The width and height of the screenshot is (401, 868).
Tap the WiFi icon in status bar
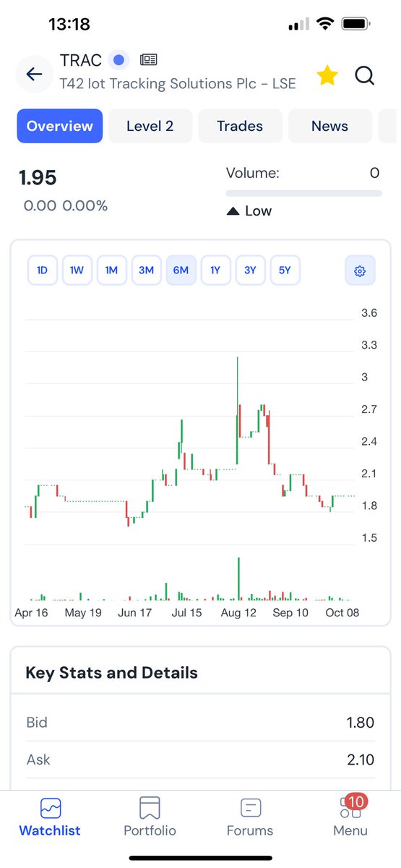coord(325,24)
